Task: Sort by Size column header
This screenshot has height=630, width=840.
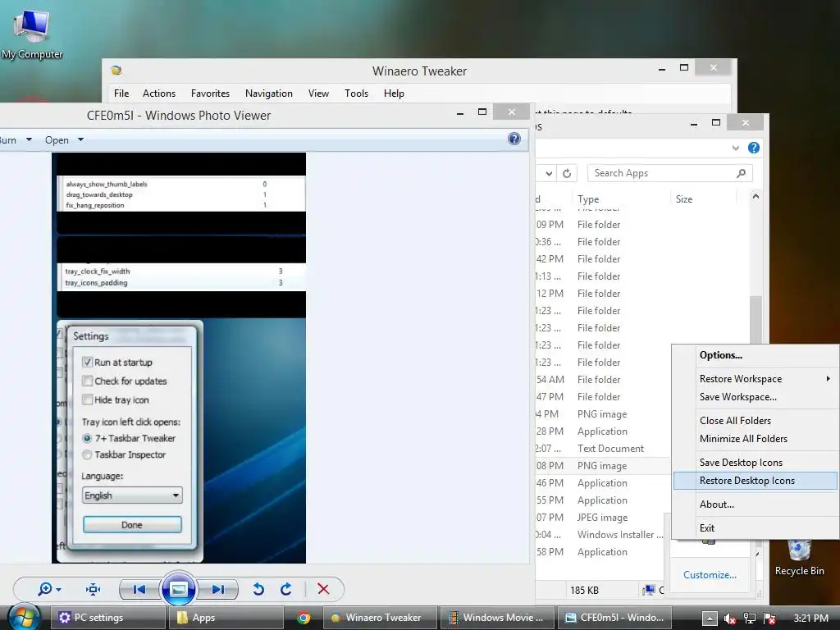Action: pos(702,199)
